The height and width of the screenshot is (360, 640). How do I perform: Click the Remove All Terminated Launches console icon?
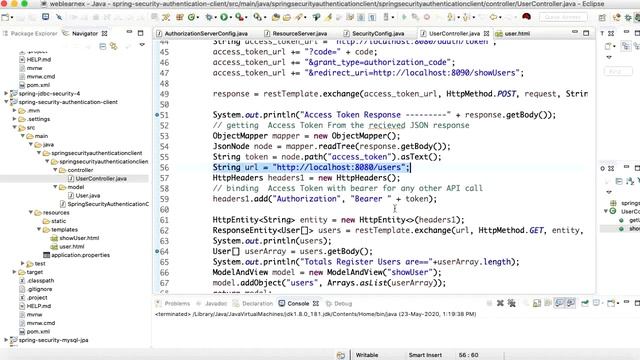(511, 303)
